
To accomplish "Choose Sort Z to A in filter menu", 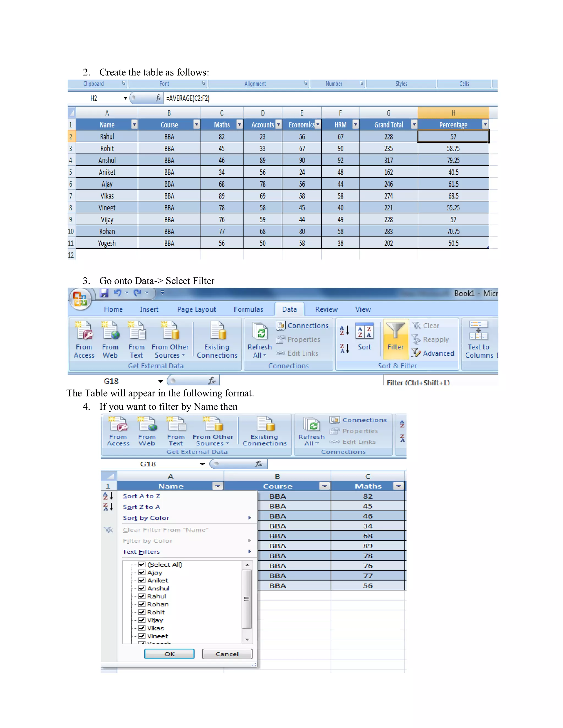I will pyautogui.click(x=141, y=507).
